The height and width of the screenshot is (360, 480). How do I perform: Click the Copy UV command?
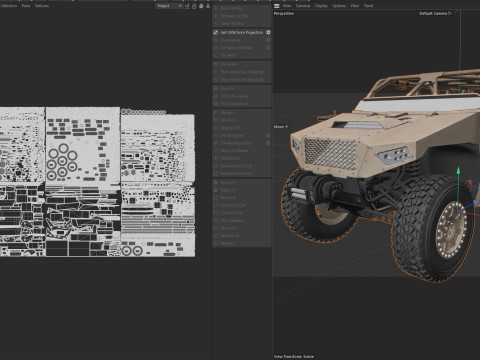[242, 183]
